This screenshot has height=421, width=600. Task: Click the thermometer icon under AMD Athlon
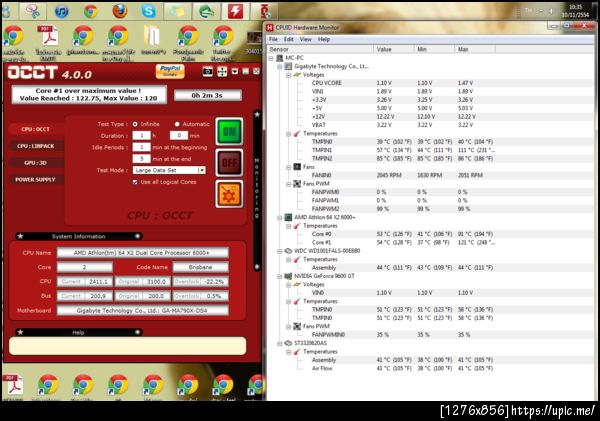click(297, 226)
